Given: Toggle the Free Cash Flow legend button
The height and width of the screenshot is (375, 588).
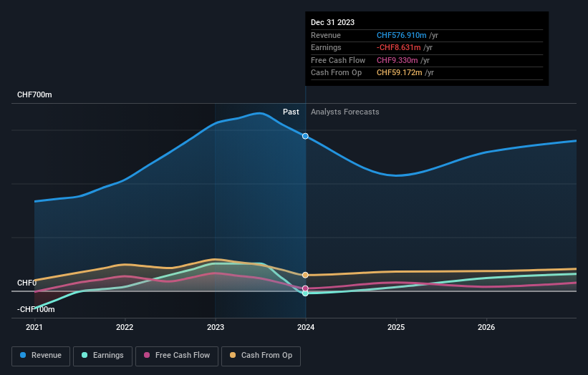Looking at the screenshot, I should (177, 356).
